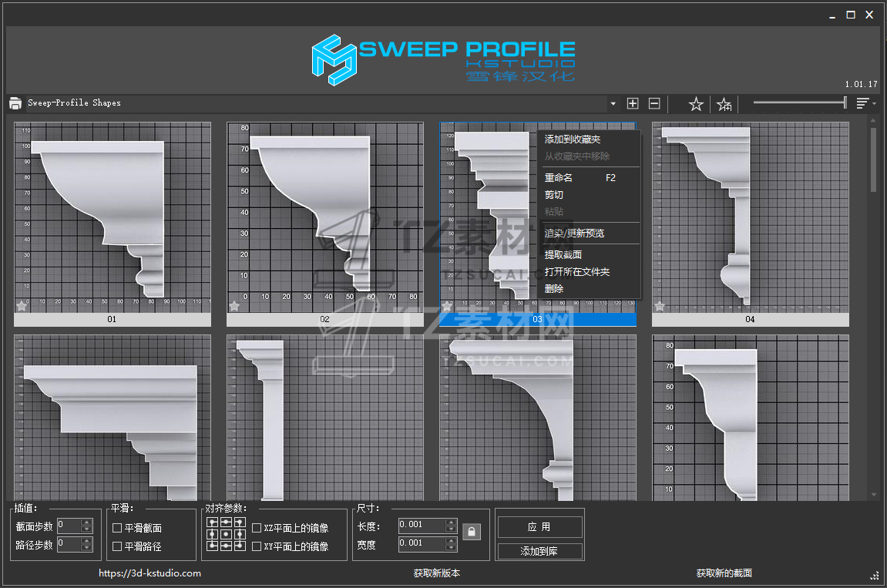The image size is (887, 588).
Task: Select the middle-right alignment pivot icon
Action: tap(240, 534)
